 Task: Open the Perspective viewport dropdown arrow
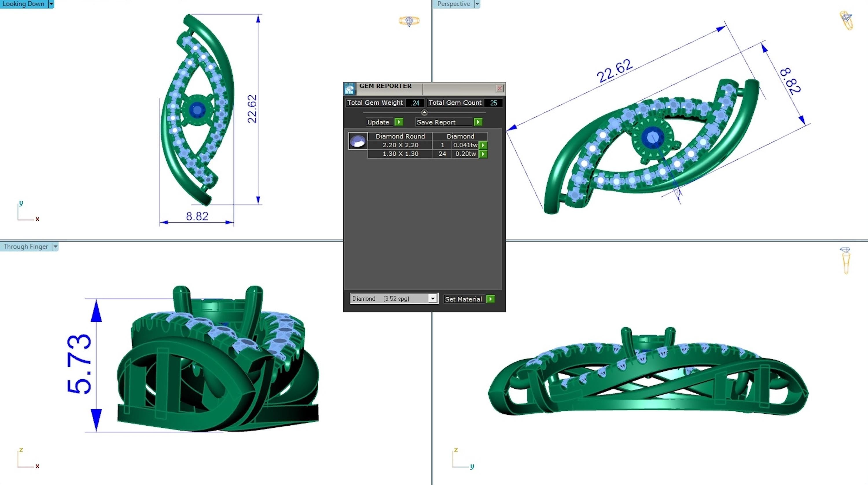[x=477, y=4]
